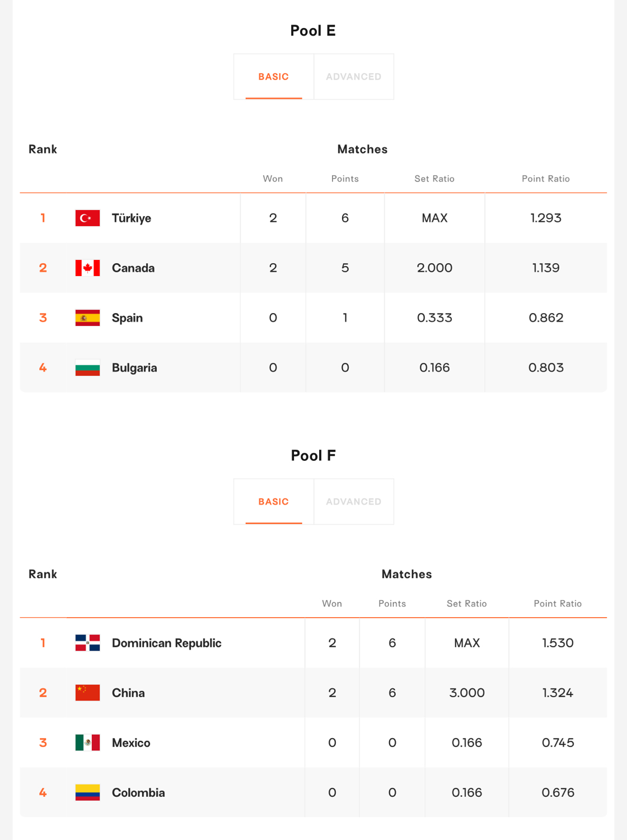Open the Türkiye team link
627x840 pixels.
[132, 218]
